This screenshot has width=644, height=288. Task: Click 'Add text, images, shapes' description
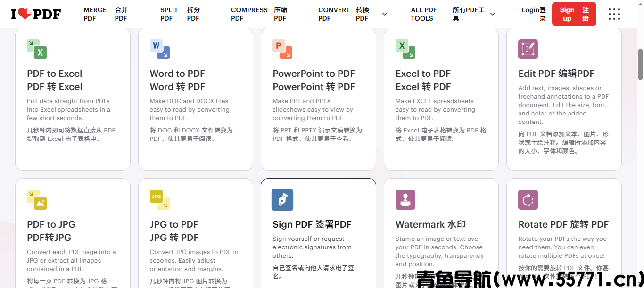[x=563, y=105]
